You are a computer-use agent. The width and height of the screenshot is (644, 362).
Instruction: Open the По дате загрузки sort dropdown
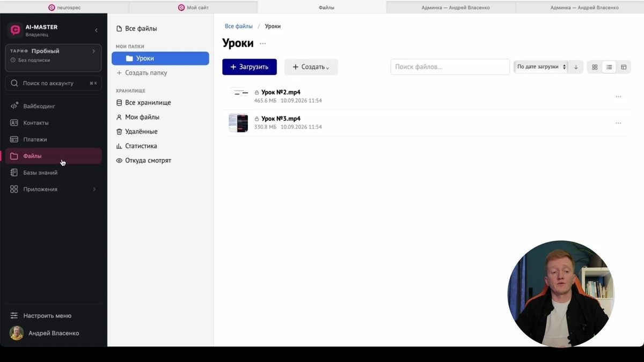[541, 67]
